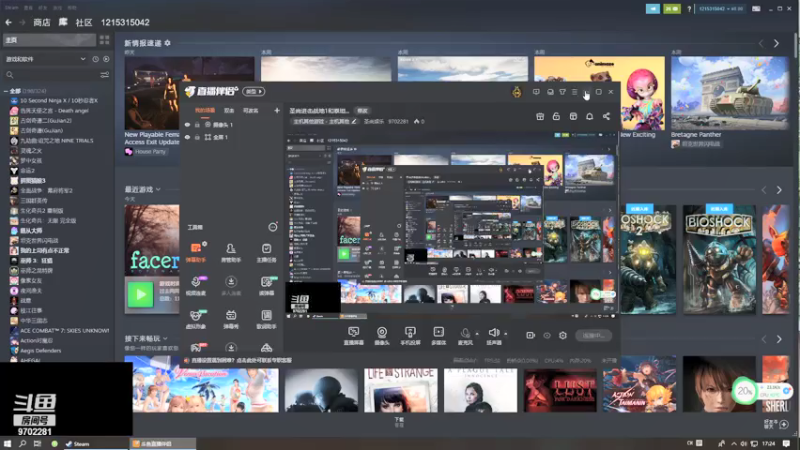Open the 虚拟形象 tool
800x450 pixels.
tap(196, 319)
